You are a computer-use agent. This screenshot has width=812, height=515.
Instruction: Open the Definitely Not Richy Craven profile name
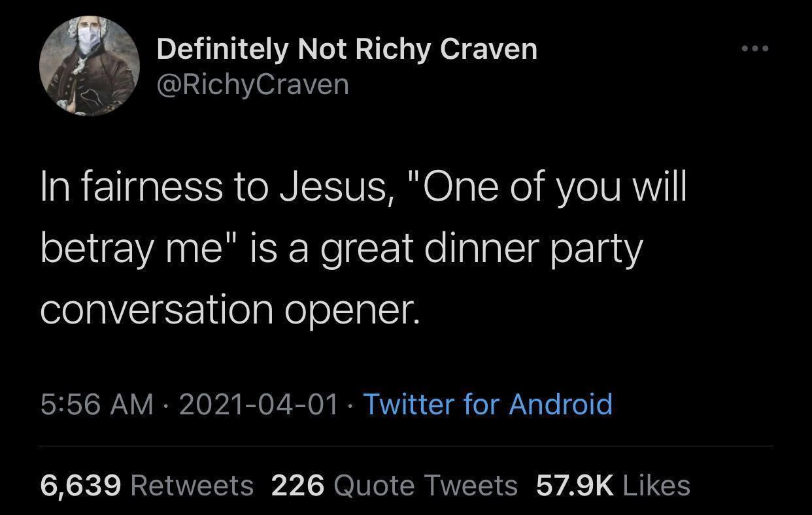click(347, 50)
